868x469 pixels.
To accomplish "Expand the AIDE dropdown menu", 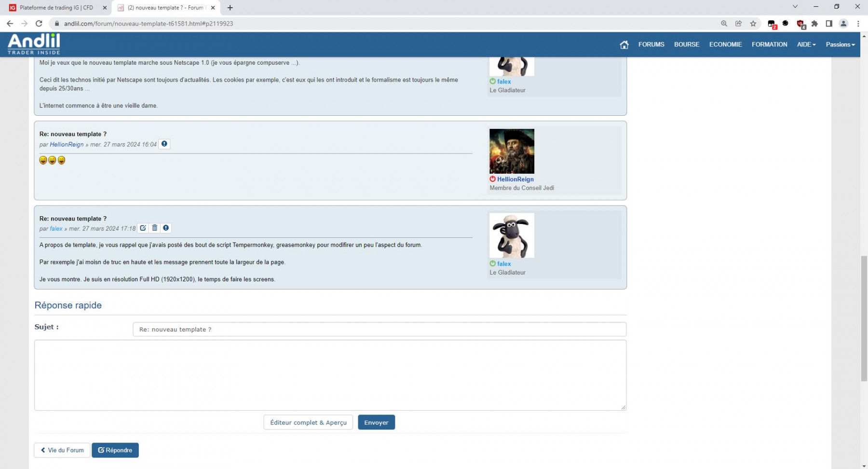I will [806, 44].
